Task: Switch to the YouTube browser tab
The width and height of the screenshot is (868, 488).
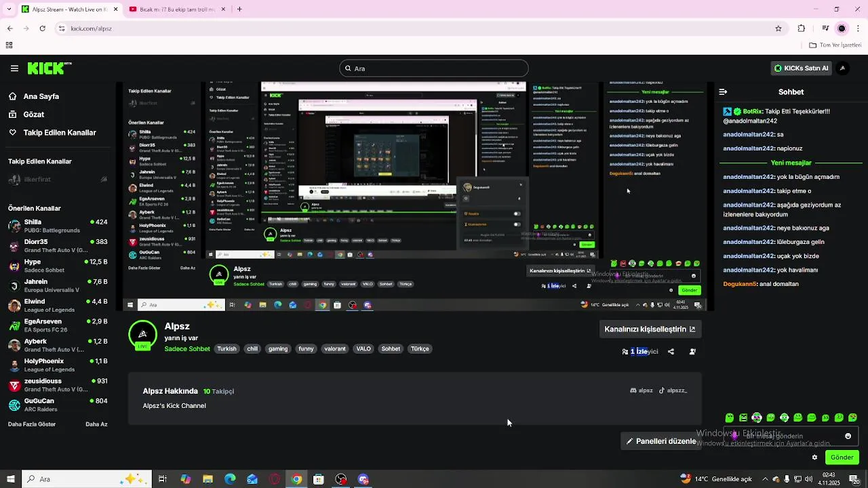Action: coord(177,9)
